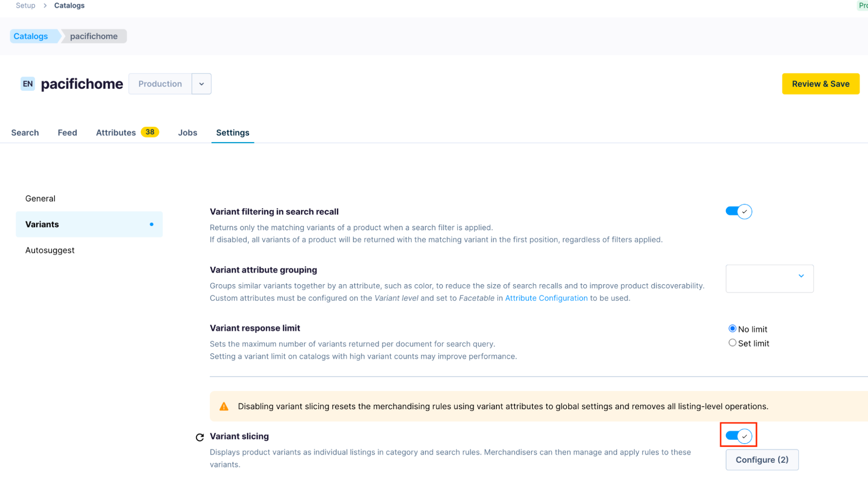868x487 pixels.
Task: Click the EN language badge icon
Action: point(28,84)
